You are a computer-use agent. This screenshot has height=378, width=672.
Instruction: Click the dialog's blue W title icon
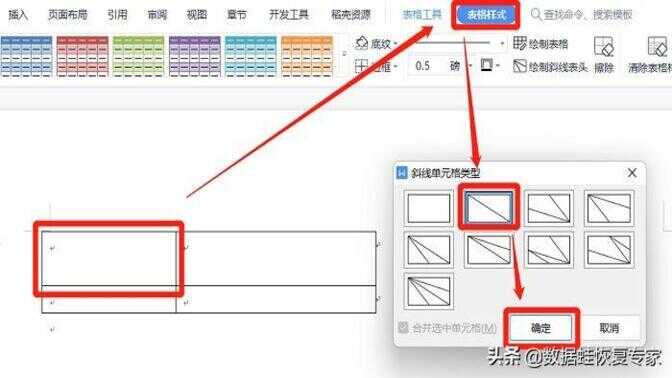[402, 173]
